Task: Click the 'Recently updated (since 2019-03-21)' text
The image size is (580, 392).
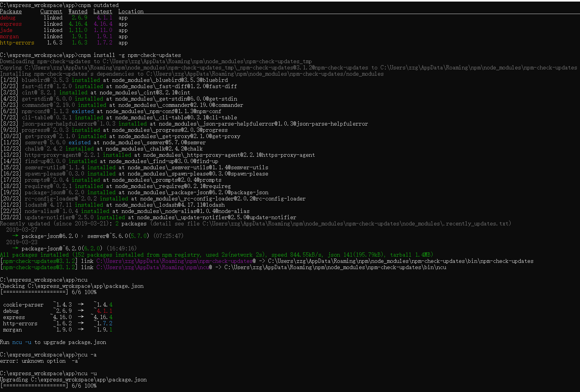Action: (56, 223)
